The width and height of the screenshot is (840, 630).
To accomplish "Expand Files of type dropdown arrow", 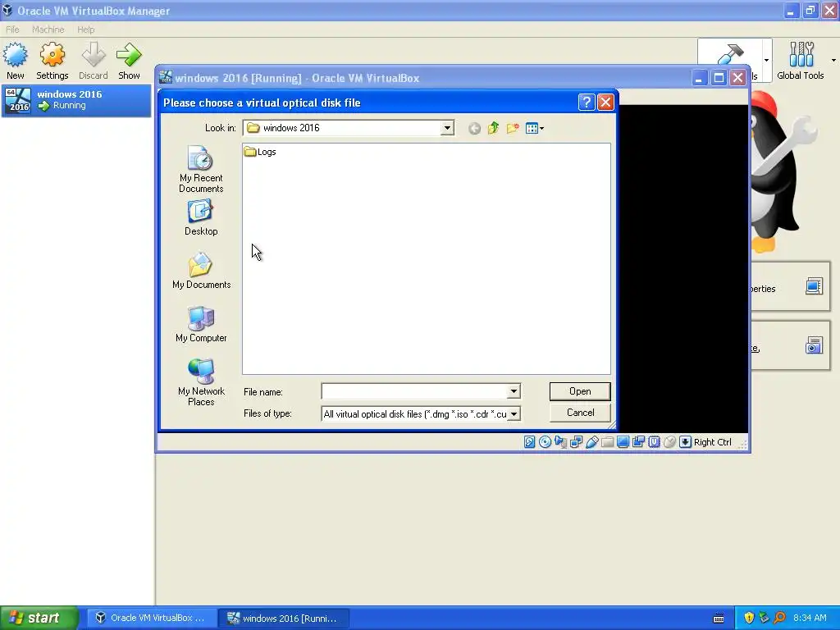I will [514, 414].
